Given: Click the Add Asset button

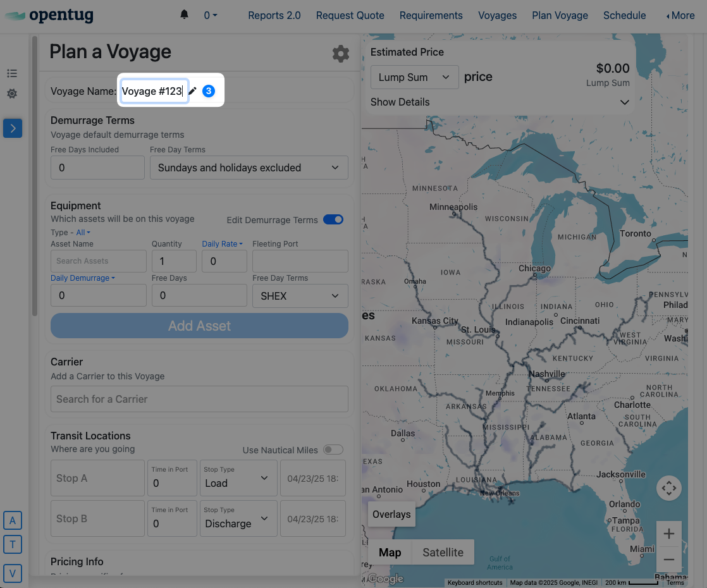Looking at the screenshot, I should (x=199, y=326).
